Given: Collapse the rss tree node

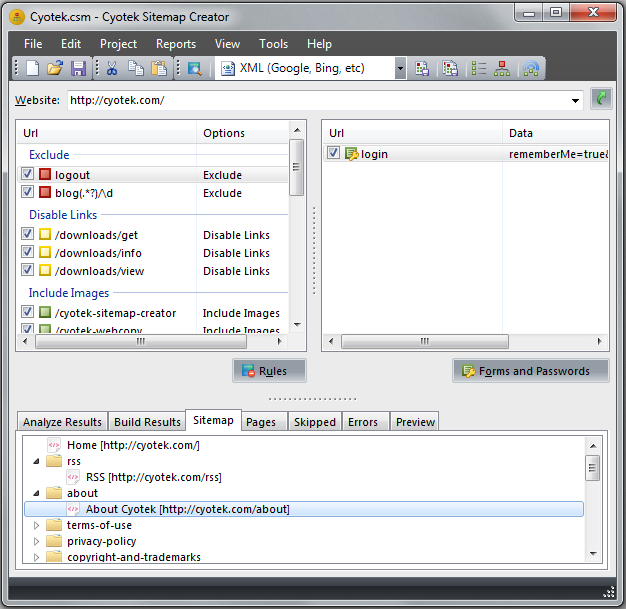Looking at the screenshot, I should 36,461.
